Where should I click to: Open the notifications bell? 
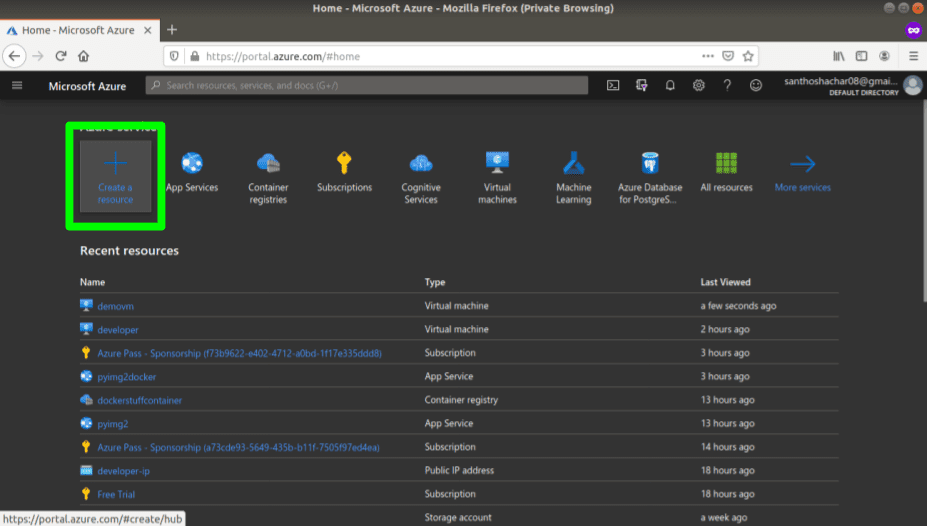tap(671, 86)
